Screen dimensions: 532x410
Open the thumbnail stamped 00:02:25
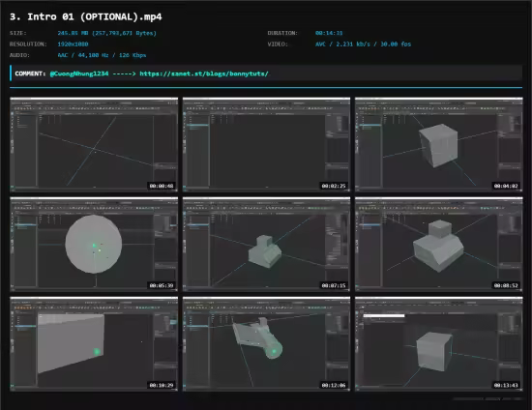click(266, 144)
